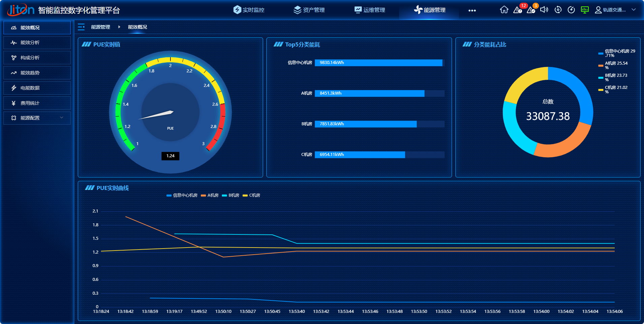The image size is (644, 324).
Task: Click the green monitor dashboard icon
Action: pyautogui.click(x=585, y=10)
